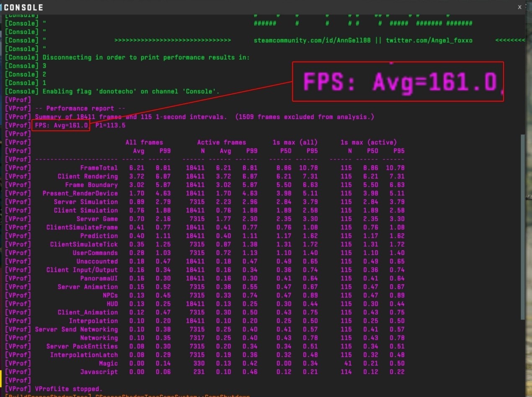Click the P1=113.5 value
Viewport: 532px width, 397px height.
[110, 125]
